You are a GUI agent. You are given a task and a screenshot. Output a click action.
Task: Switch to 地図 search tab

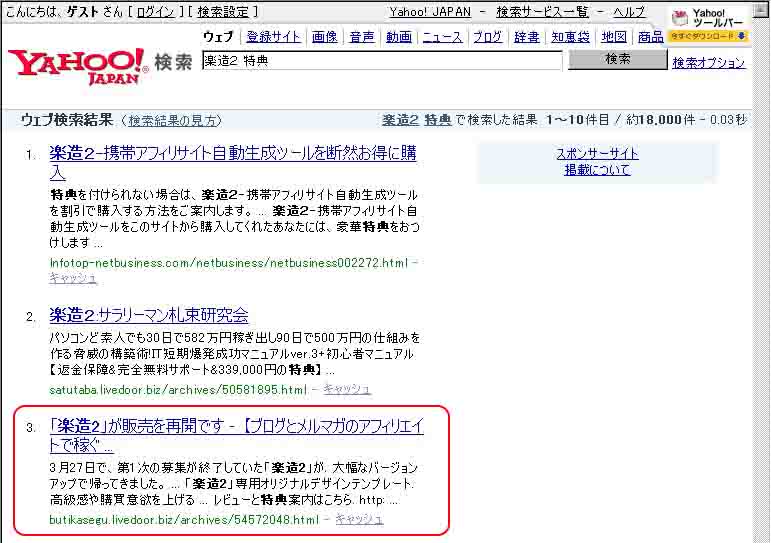[614, 37]
